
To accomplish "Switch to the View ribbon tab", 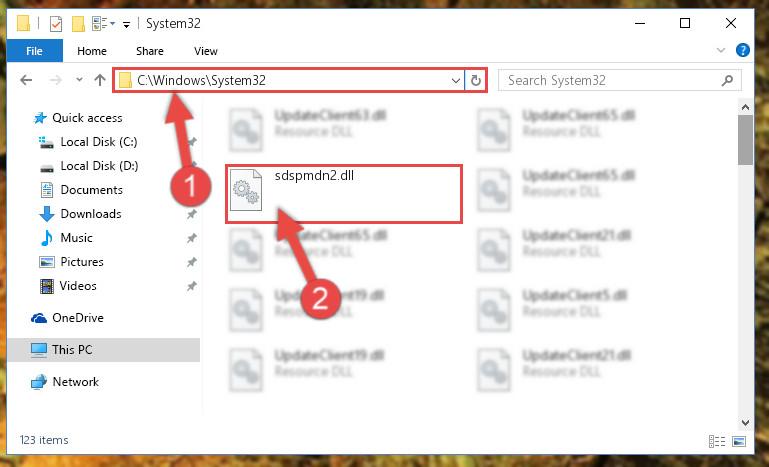I will tap(205, 51).
